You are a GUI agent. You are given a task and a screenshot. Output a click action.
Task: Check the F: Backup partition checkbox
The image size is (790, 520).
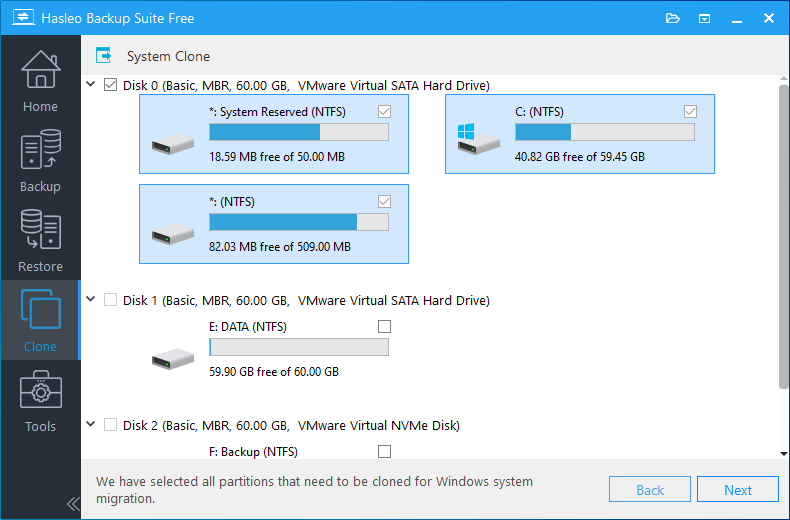(384, 451)
